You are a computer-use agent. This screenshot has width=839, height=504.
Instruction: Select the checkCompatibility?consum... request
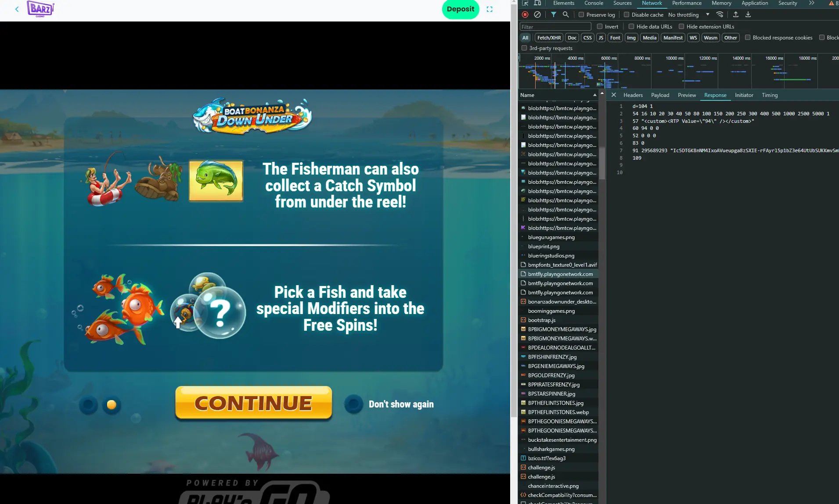(x=558, y=495)
